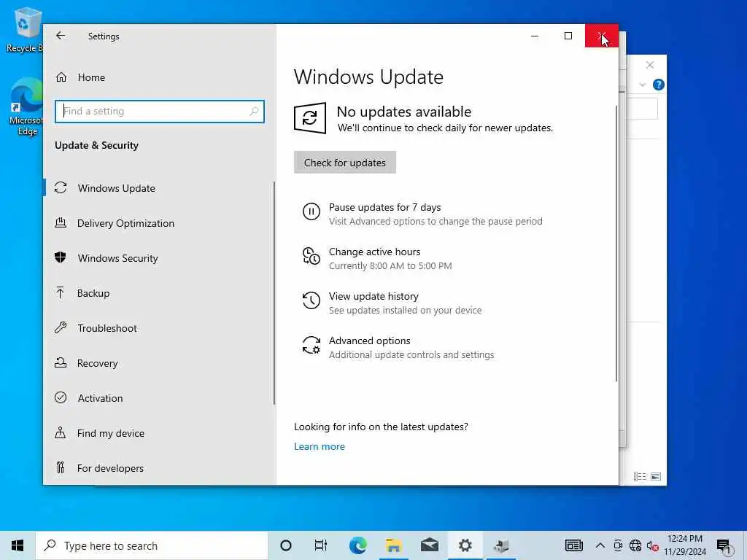Click the Find my device person icon
The width and height of the screenshot is (747, 560).
coord(61,432)
